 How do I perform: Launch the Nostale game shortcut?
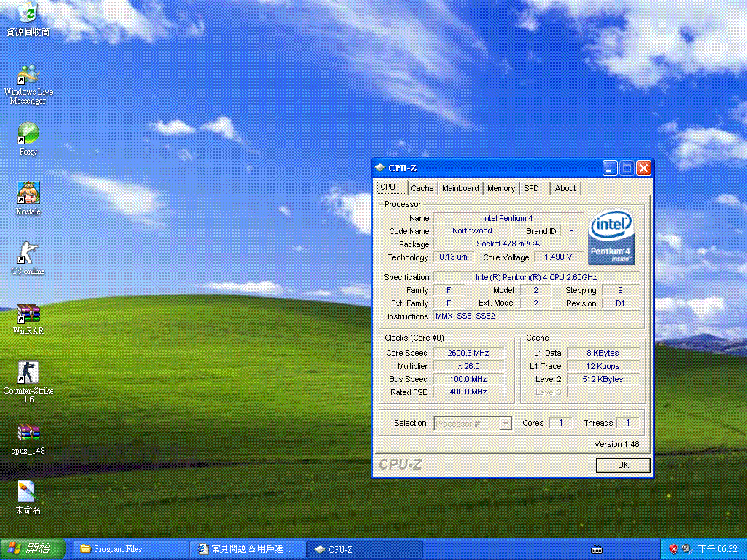(x=28, y=193)
